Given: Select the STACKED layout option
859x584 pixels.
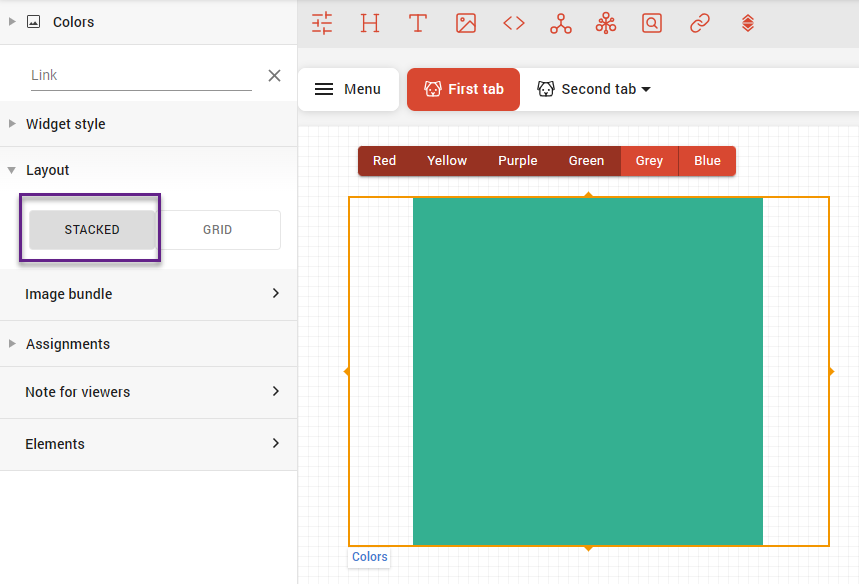Looking at the screenshot, I should coord(93,229).
